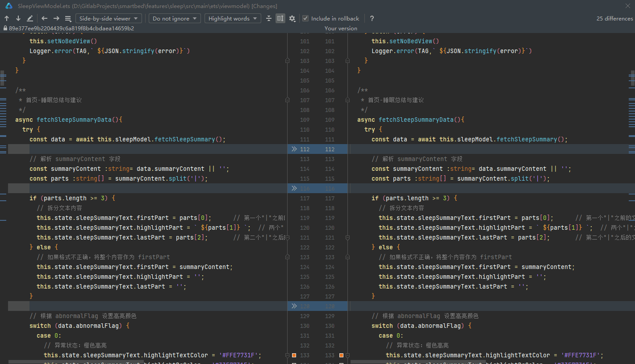Screen dimensions: 635x364
Task: Open the diff settings gear icon
Action: point(292,18)
